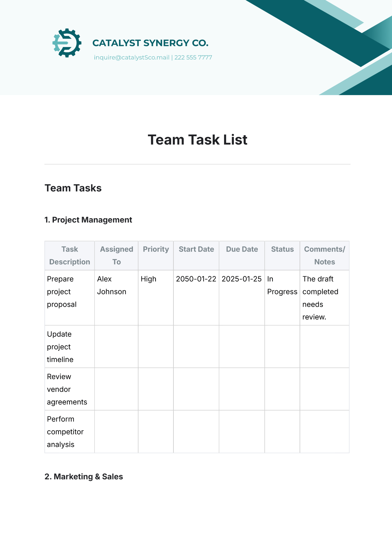Select the CATALYST SYNERGY CO. company name
This screenshot has width=392, height=554.
(150, 43)
